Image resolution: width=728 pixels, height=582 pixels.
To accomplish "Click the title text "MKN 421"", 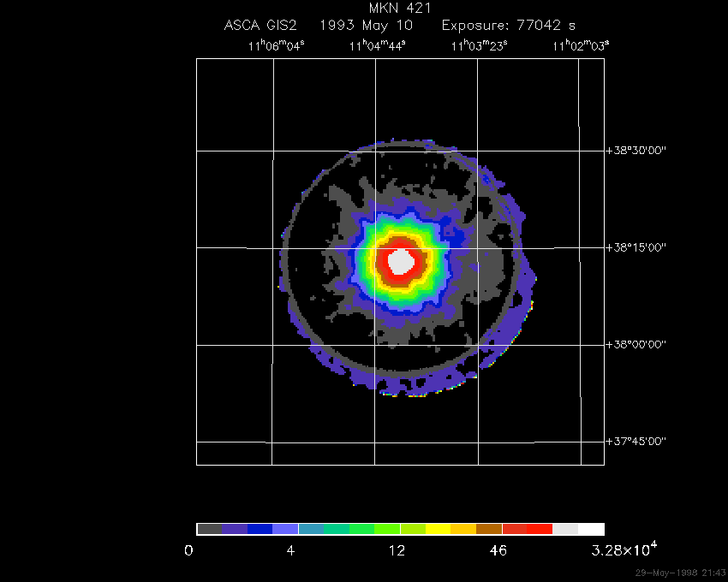I will (x=400, y=8).
